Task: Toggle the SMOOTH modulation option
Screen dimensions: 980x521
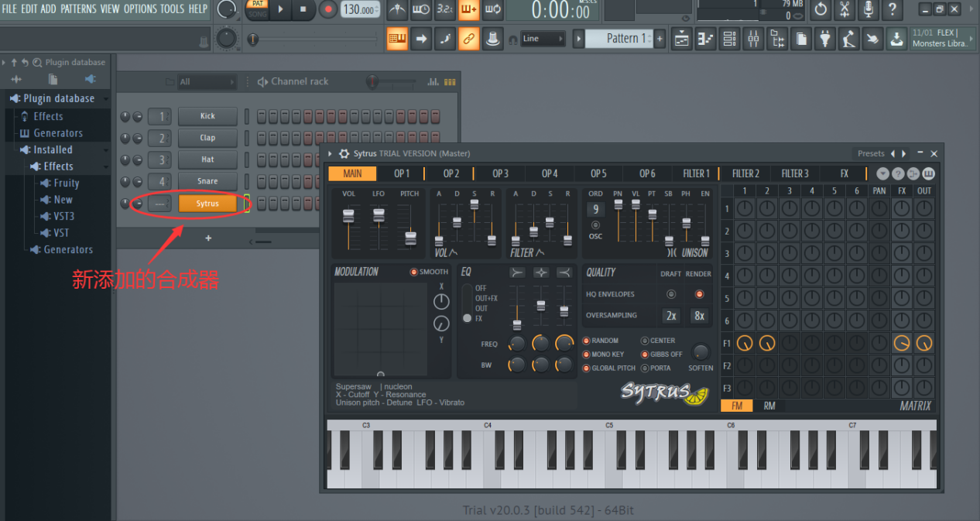Action: point(414,272)
